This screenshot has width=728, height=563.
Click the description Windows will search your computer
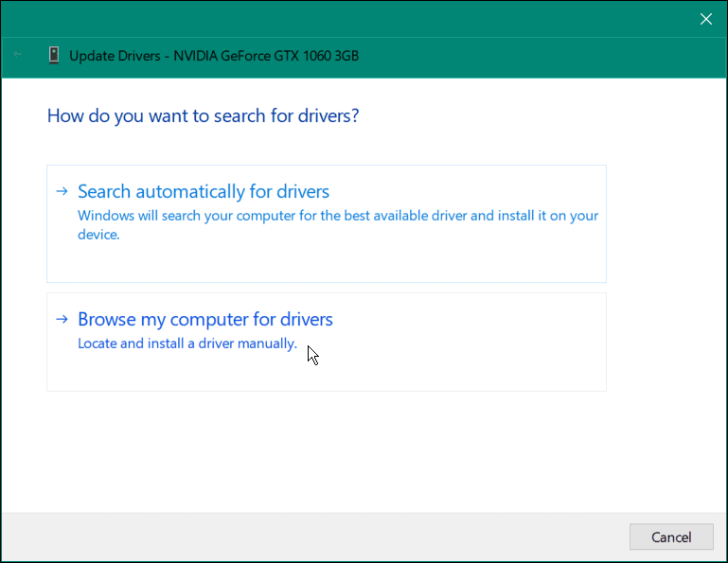coord(338,225)
